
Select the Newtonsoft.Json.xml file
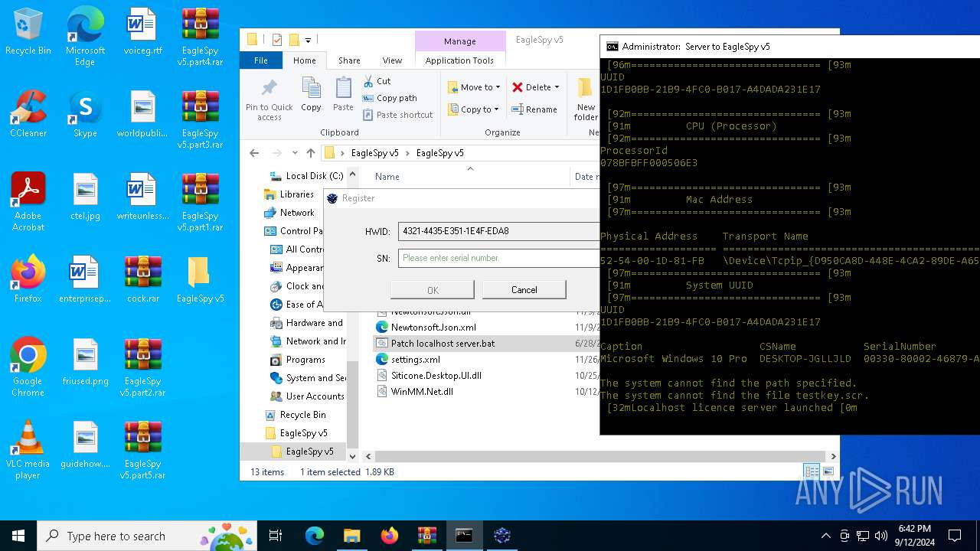coord(433,328)
